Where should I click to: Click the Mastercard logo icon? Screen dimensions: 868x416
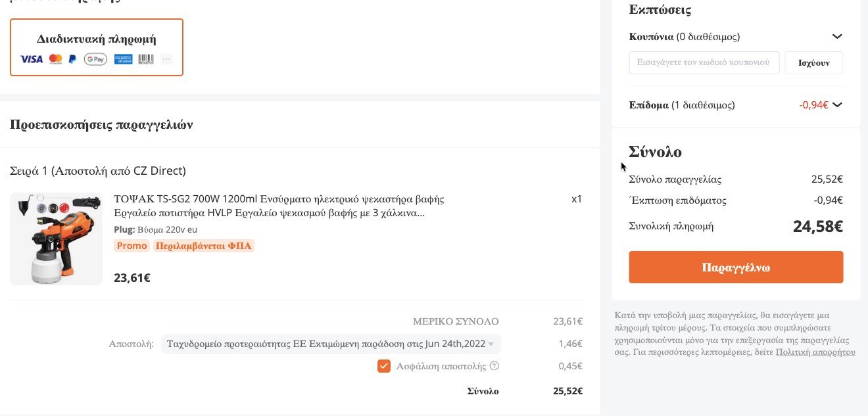coord(56,59)
